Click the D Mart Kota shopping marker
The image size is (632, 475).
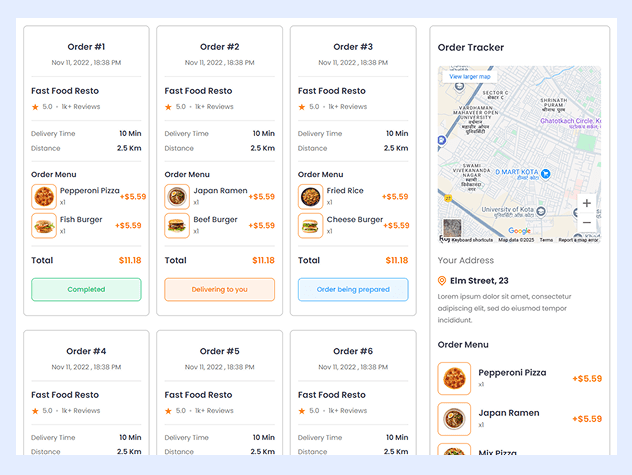tap(546, 173)
